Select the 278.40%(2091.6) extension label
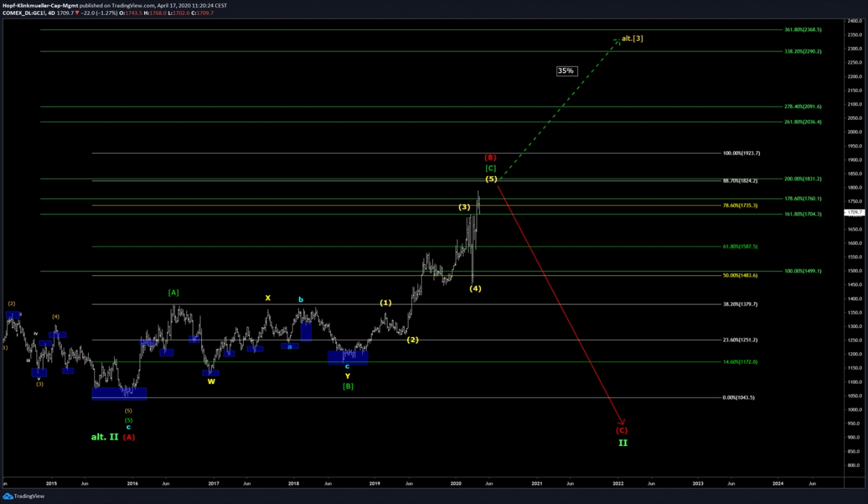The image size is (868, 504). pos(803,106)
